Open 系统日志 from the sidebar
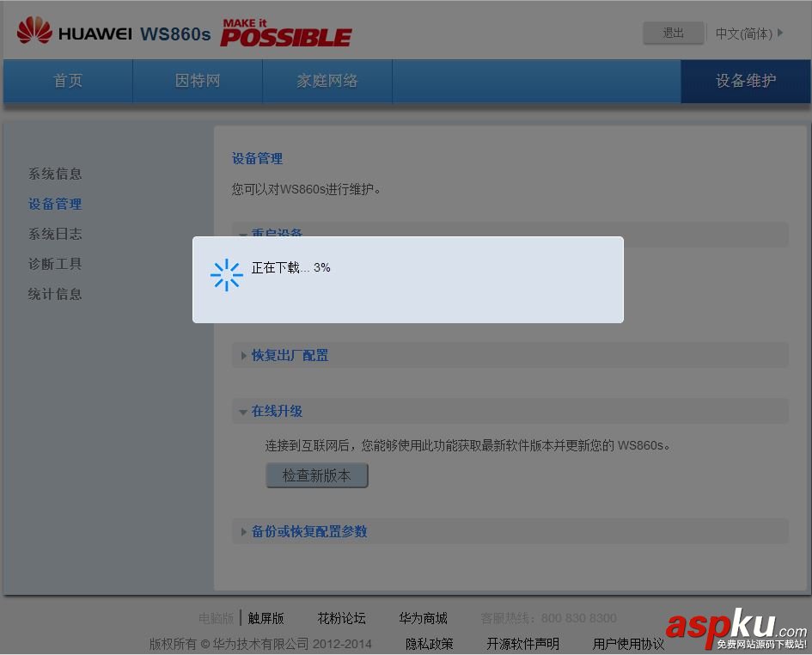 point(55,233)
